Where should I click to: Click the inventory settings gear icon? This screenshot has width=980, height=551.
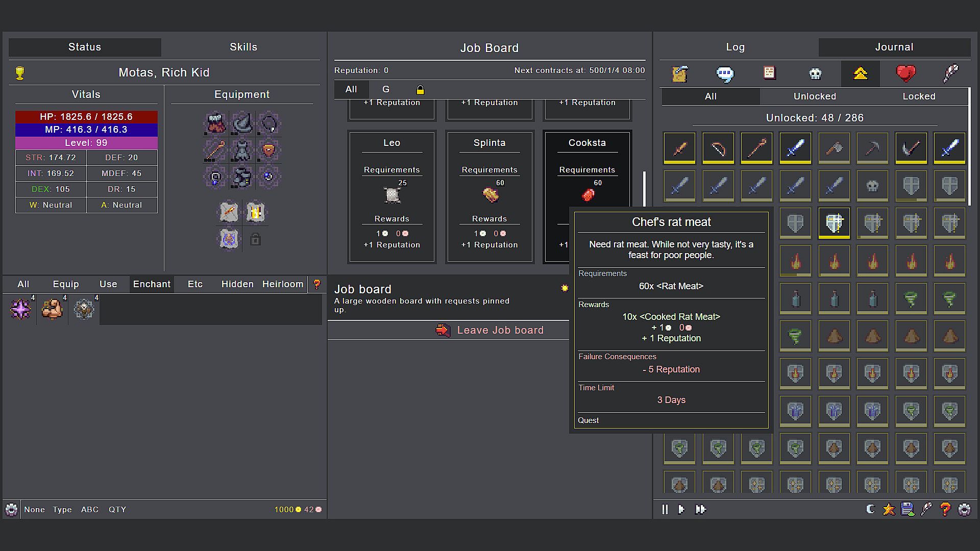click(11, 509)
